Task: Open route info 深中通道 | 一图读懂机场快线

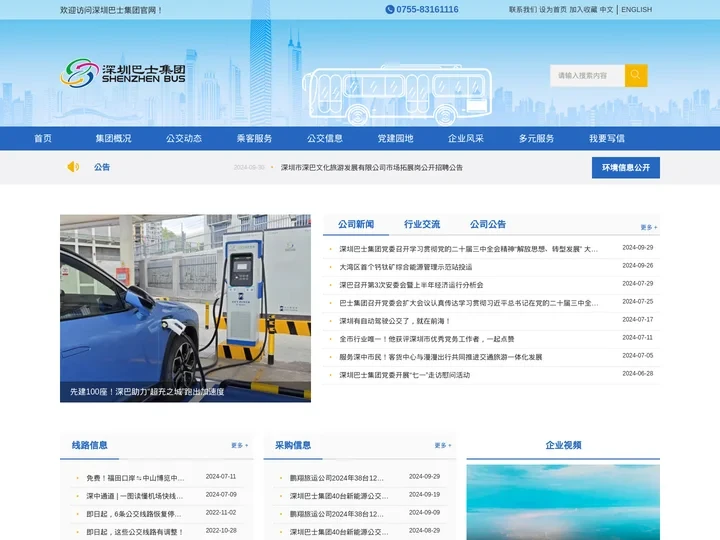Action: (135, 496)
